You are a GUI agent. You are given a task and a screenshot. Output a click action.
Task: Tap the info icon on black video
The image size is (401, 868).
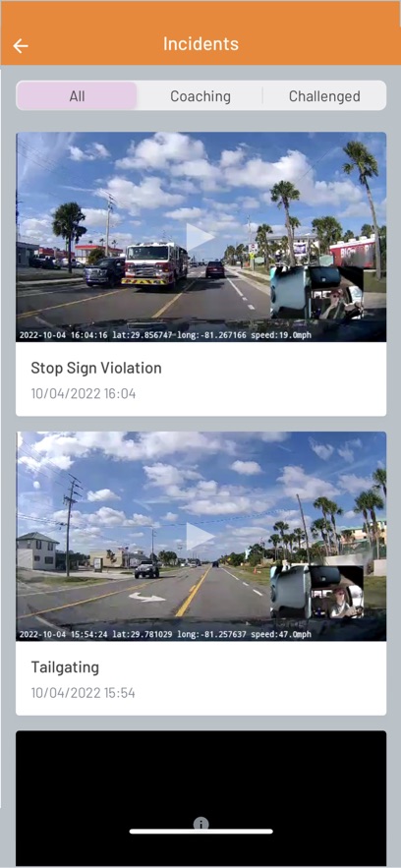[x=200, y=824]
